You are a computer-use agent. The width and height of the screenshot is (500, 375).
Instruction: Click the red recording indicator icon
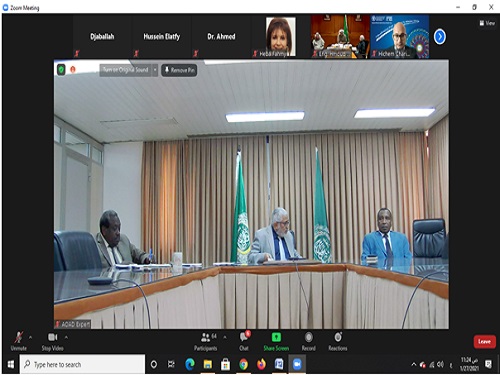coord(73,69)
